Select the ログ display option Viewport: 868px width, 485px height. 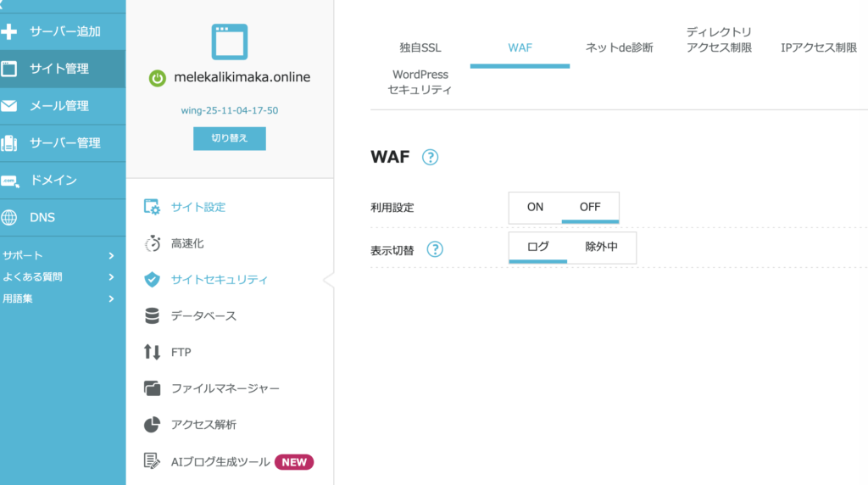537,248
